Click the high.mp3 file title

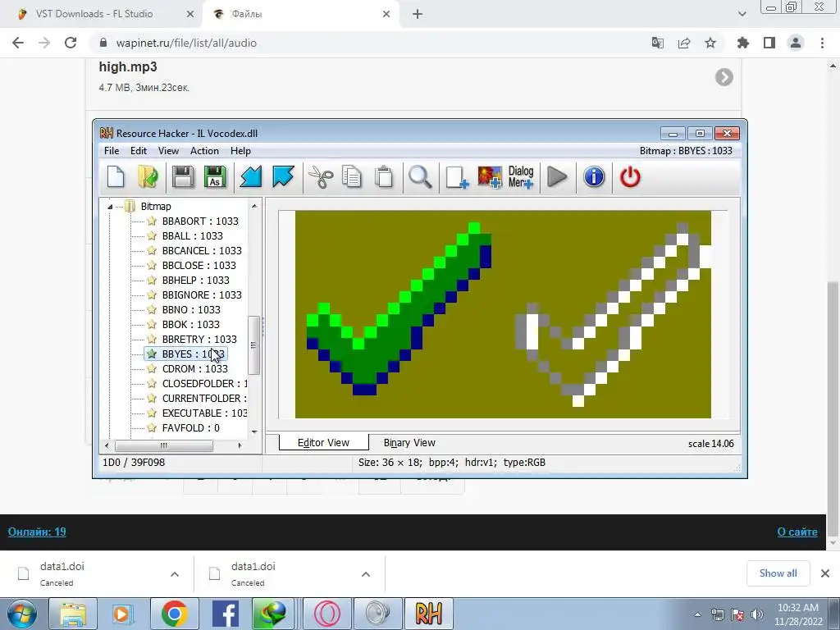click(128, 67)
